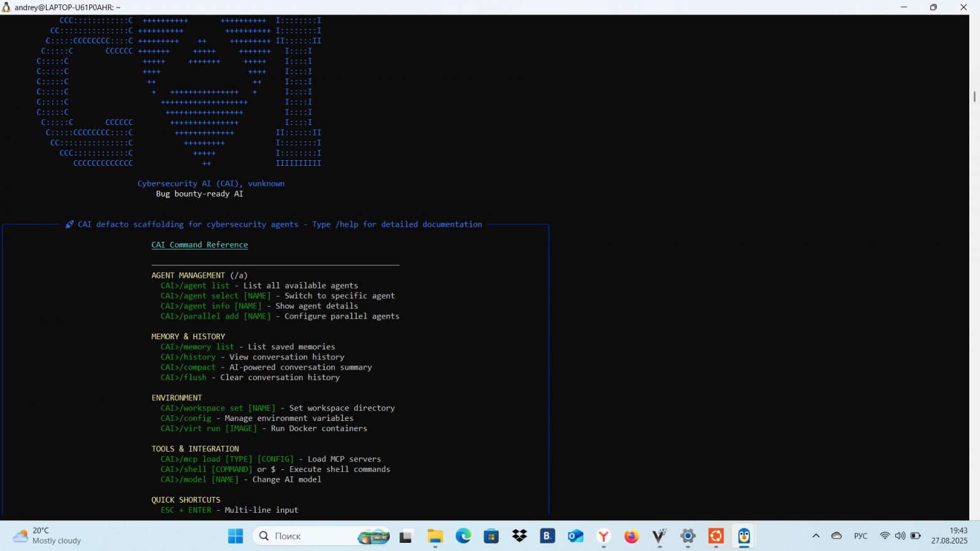The image size is (980, 551).
Task: Open the Booking.com taskbar app
Action: (547, 536)
